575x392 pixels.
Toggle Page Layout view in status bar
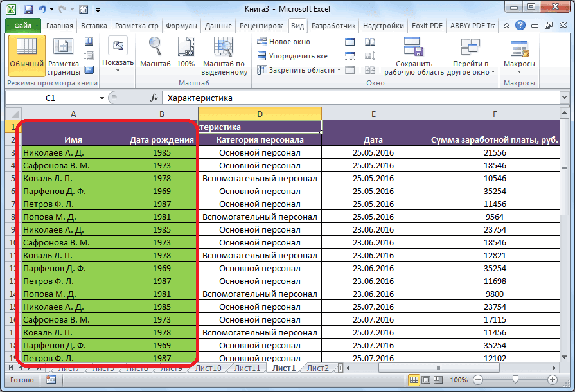(426, 380)
